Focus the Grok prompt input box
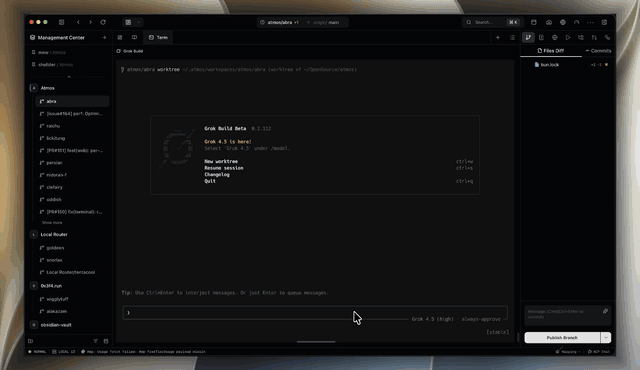 315,312
